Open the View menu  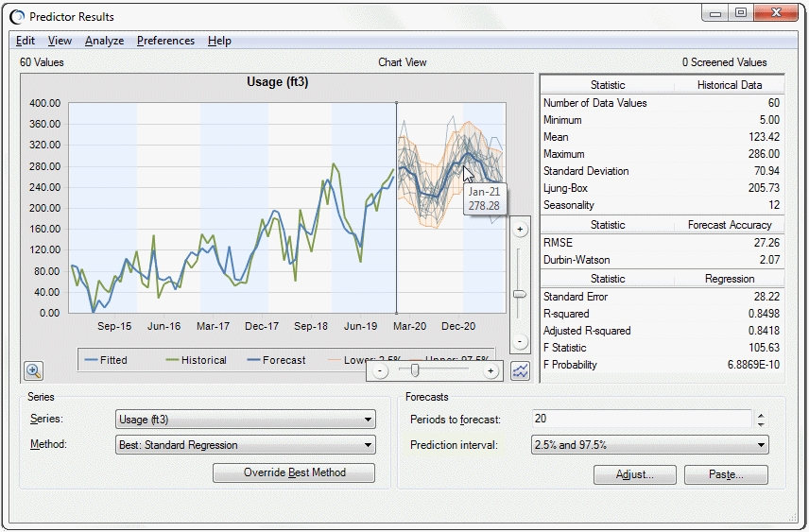[60, 41]
